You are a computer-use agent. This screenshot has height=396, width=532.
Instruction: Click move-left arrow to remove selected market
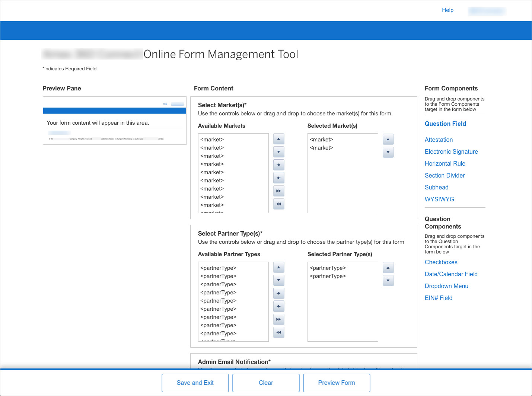click(x=278, y=178)
